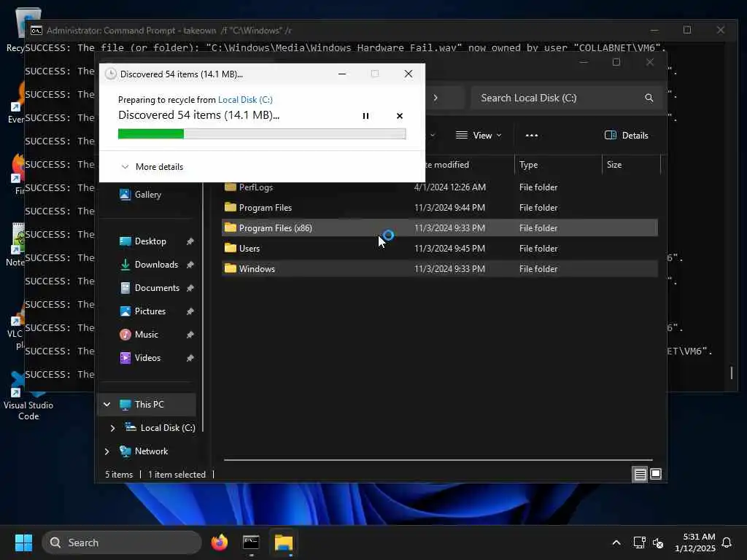
Task: Open Firefox from the taskbar
Action: coord(219,542)
